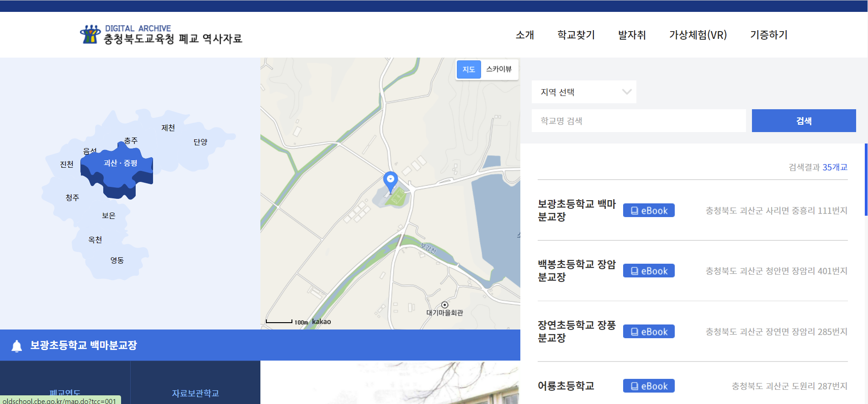Click the 백봉초등학교 장암분교장 school name

click(577, 271)
